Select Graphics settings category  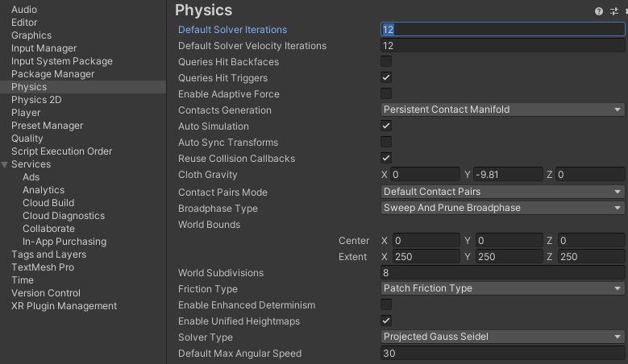pos(31,35)
